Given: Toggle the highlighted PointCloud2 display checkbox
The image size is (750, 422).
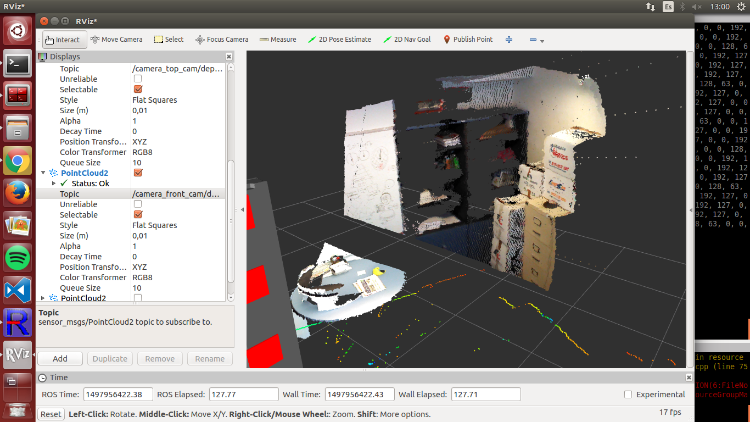Looking at the screenshot, I should [138, 172].
